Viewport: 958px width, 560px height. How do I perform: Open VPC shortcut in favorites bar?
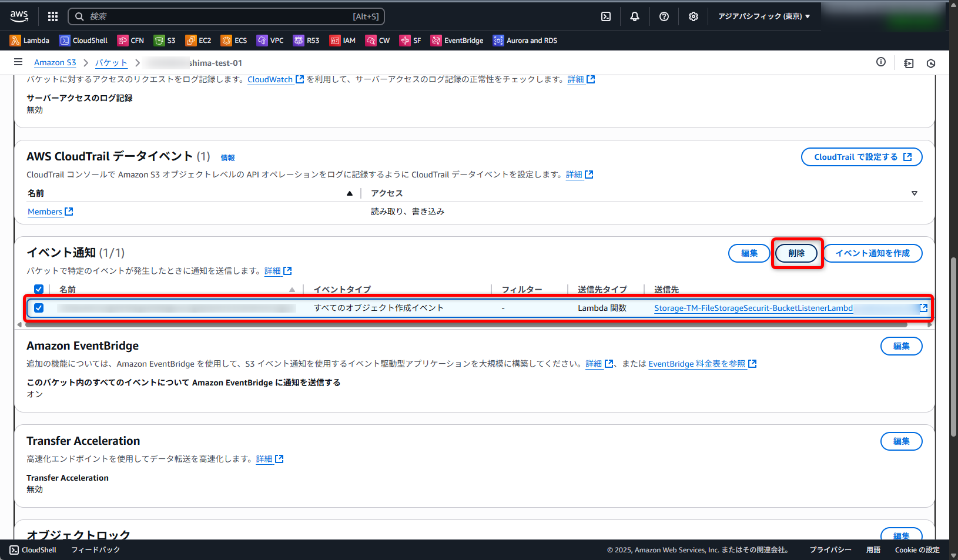click(x=270, y=41)
